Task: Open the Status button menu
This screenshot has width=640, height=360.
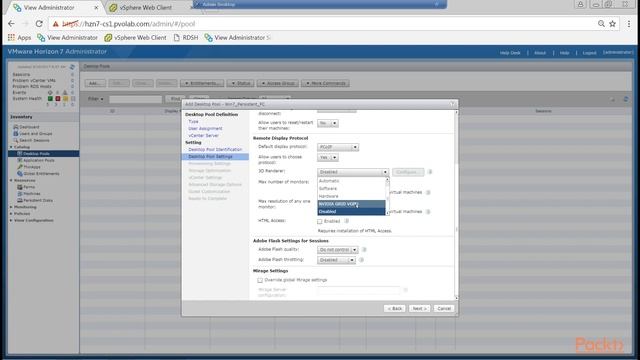Action: point(240,83)
